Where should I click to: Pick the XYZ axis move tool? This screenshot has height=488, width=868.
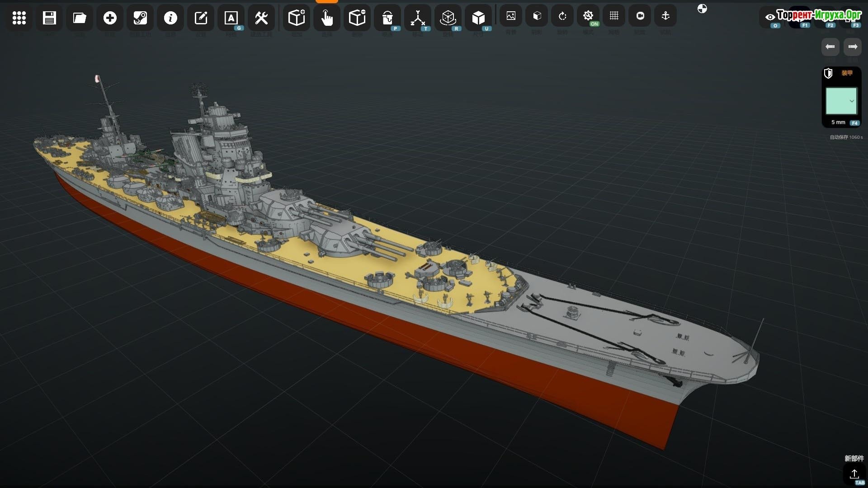pos(418,18)
